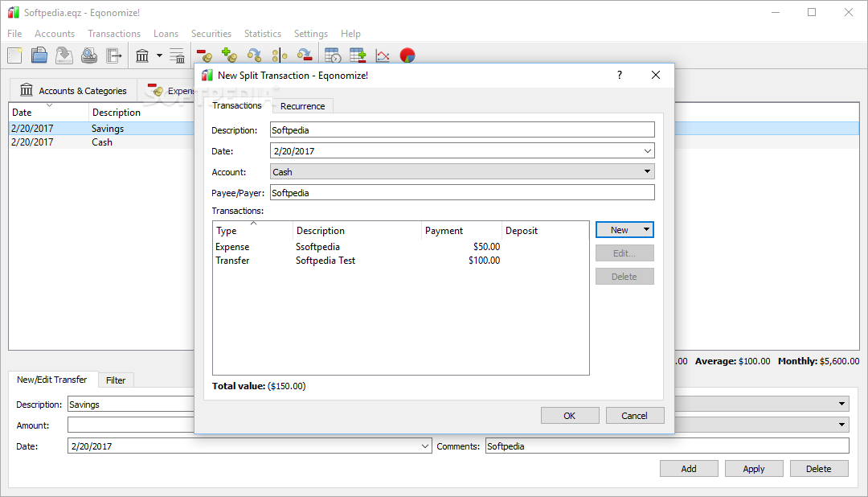Image resolution: width=868 pixels, height=497 pixels.
Task: Open a file with the folder icon
Action: tap(39, 55)
